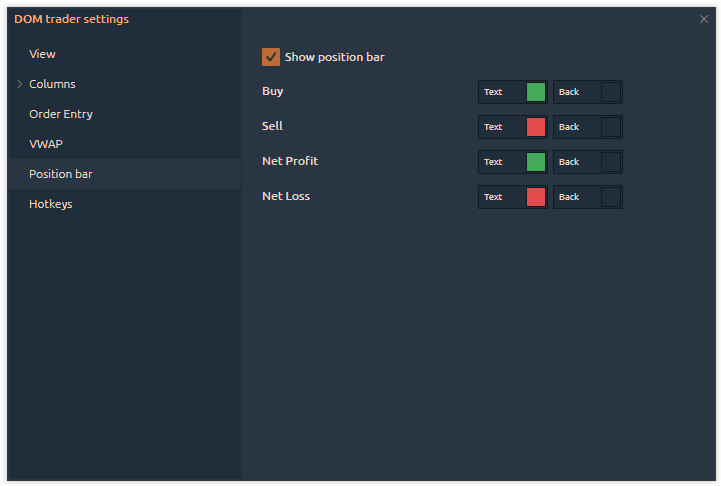The height and width of the screenshot is (486, 721).
Task: Select the Position bar section
Action: click(61, 174)
